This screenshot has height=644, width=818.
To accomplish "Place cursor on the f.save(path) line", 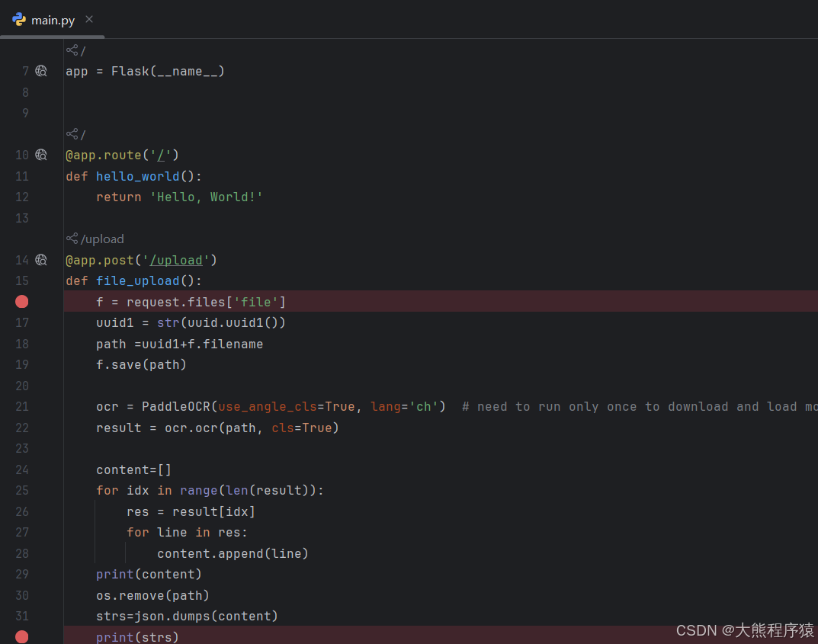I will click(x=141, y=364).
